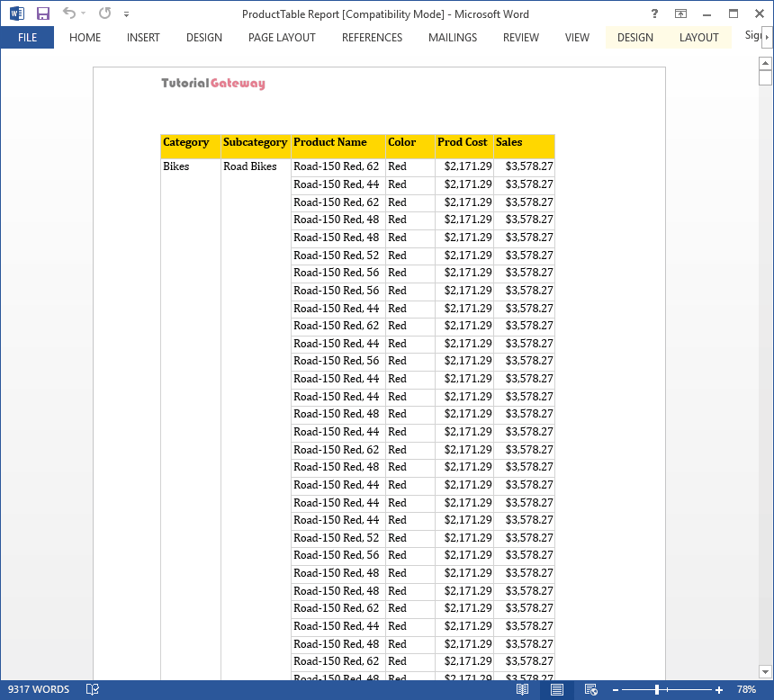Screen dimensions: 774x700
Task: Customize the Quick Access Toolbar dropdown
Action: [x=126, y=13]
